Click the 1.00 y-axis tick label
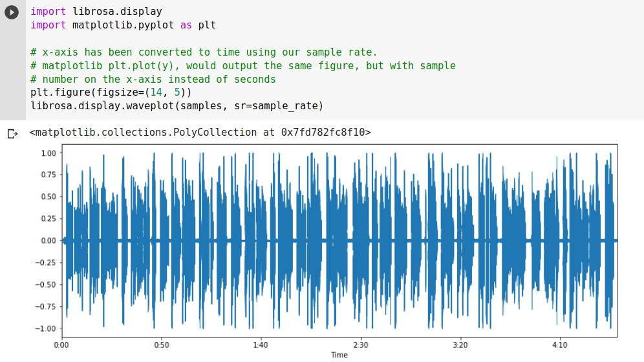The width and height of the screenshot is (644, 362). [48, 153]
